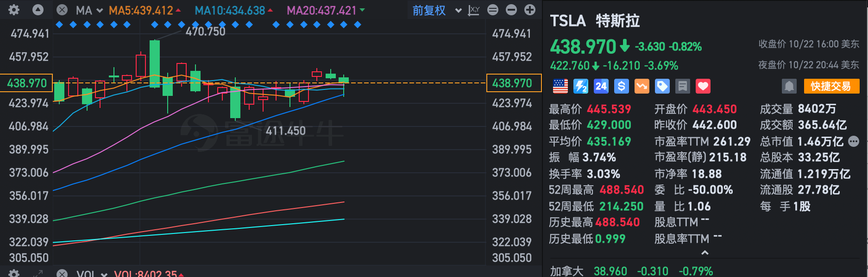
Task: Toggle the XY axis coordinate icon
Action: click(x=474, y=10)
